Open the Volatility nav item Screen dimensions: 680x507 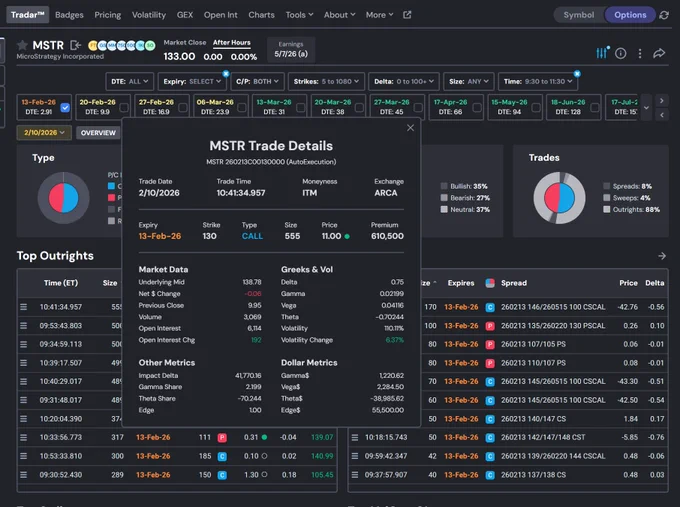[149, 15]
